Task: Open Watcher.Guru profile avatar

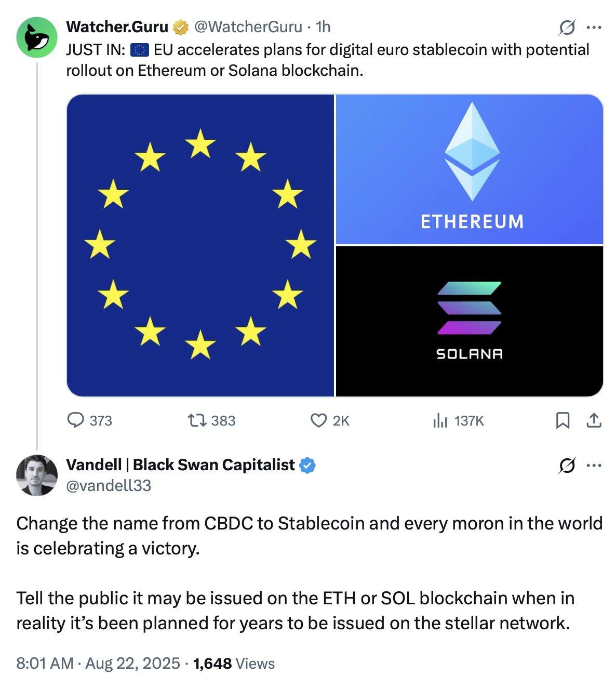Action: tap(37, 37)
